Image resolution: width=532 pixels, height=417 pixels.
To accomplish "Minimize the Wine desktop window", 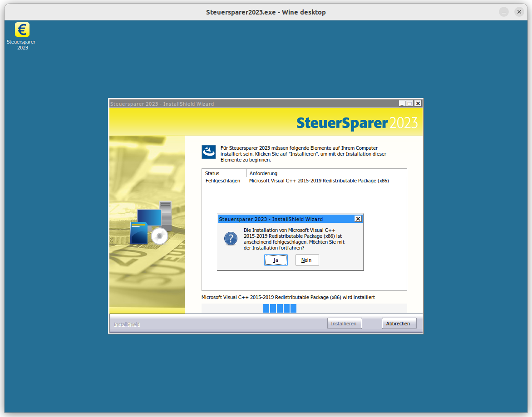I will [x=504, y=12].
